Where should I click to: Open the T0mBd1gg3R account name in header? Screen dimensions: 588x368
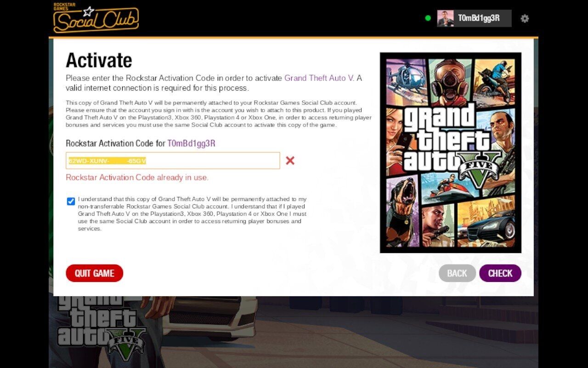tap(478, 18)
